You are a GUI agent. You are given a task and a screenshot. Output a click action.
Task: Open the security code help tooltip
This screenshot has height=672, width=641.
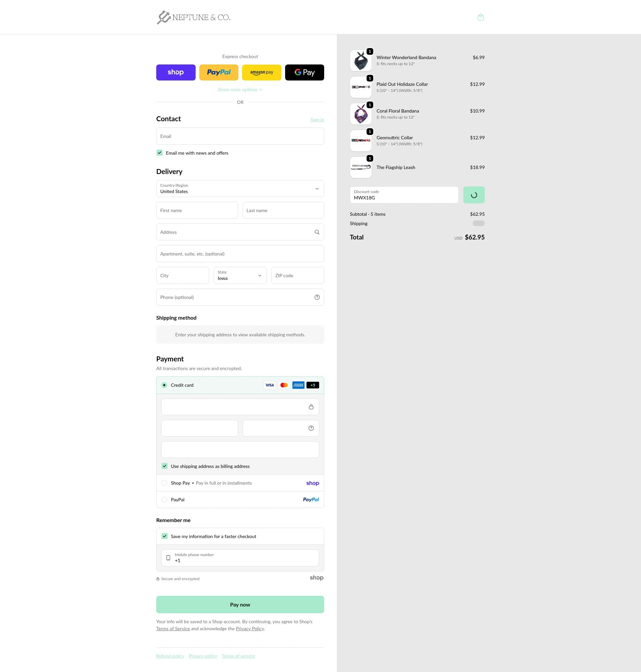pyautogui.click(x=310, y=428)
